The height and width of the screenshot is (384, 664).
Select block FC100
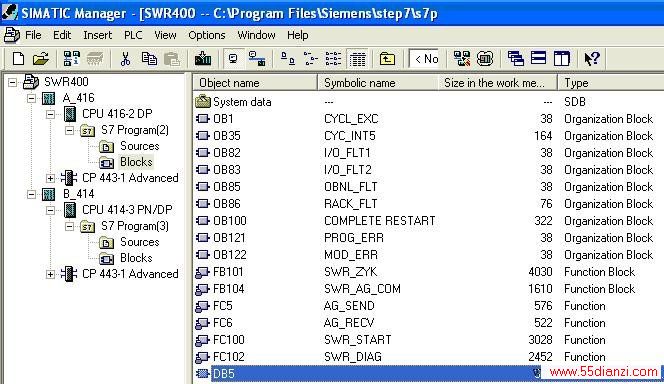229,340
